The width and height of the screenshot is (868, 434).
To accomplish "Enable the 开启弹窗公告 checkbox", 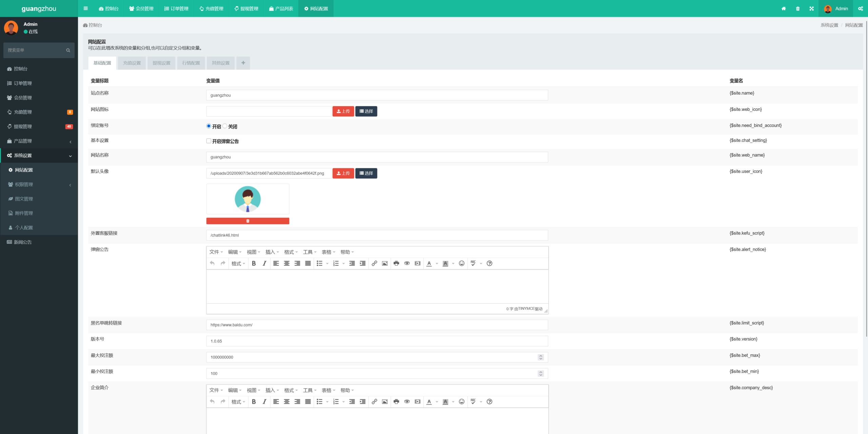I will [x=209, y=141].
